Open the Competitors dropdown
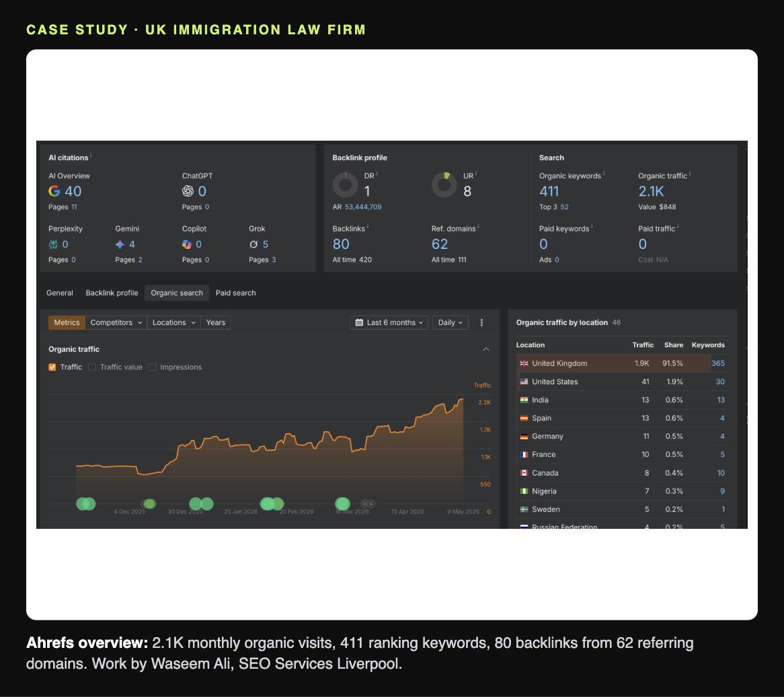This screenshot has height=697, width=784. pyautogui.click(x=116, y=323)
